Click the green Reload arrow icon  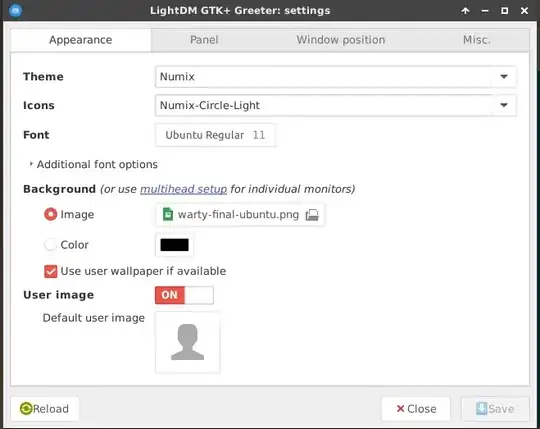point(26,409)
